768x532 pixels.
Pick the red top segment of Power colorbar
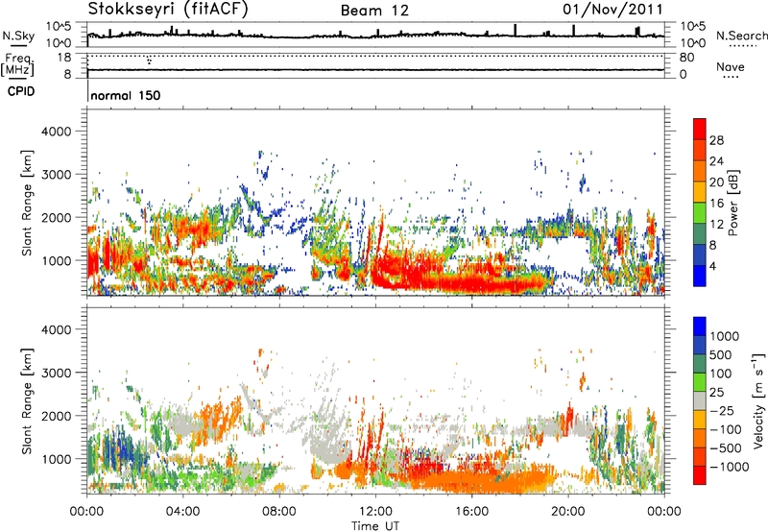click(x=700, y=130)
